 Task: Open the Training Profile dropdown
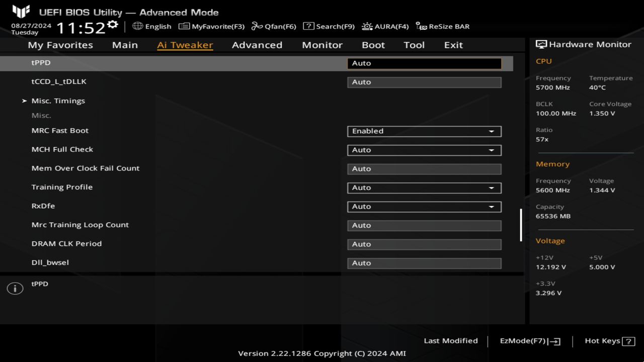(424, 188)
